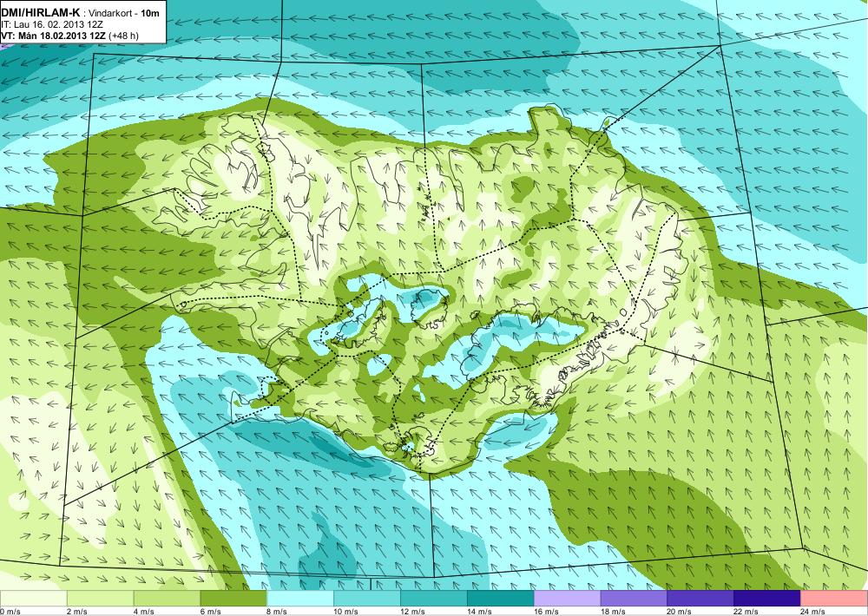Viewport: 868px width, 616px height.
Task: Click the '10 m/s' legend label
Action: coord(346,612)
